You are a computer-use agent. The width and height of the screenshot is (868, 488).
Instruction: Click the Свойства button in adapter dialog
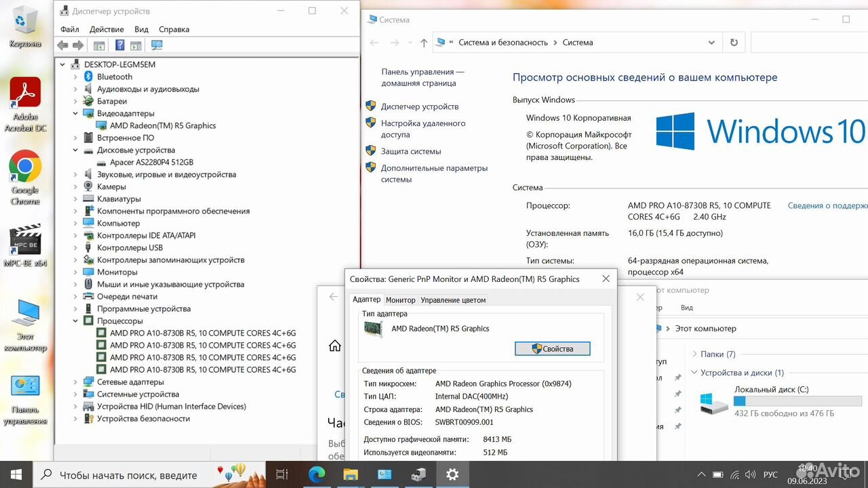tap(553, 348)
